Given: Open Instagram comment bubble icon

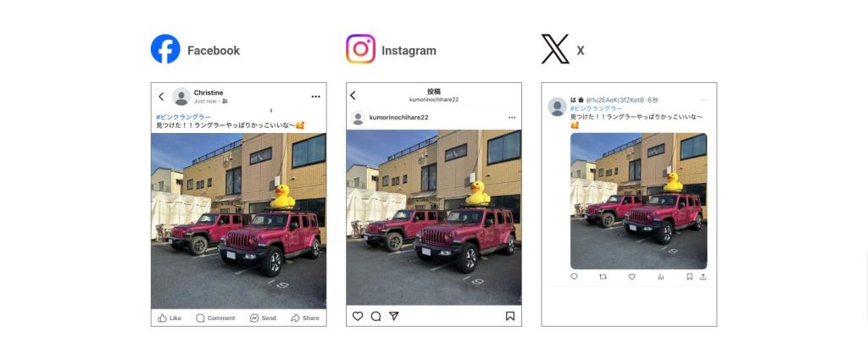Looking at the screenshot, I should pos(376,316).
